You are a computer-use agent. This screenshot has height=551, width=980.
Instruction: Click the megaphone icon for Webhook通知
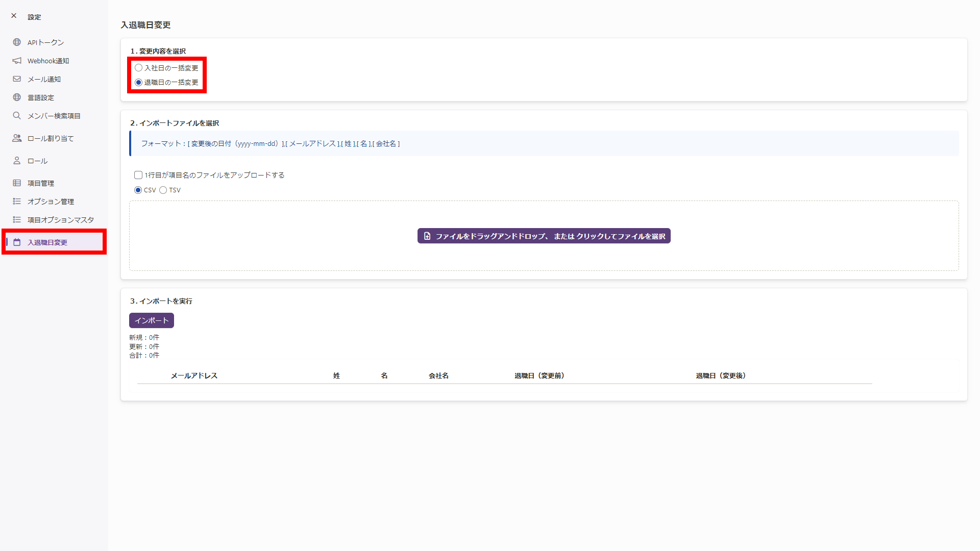(x=17, y=61)
